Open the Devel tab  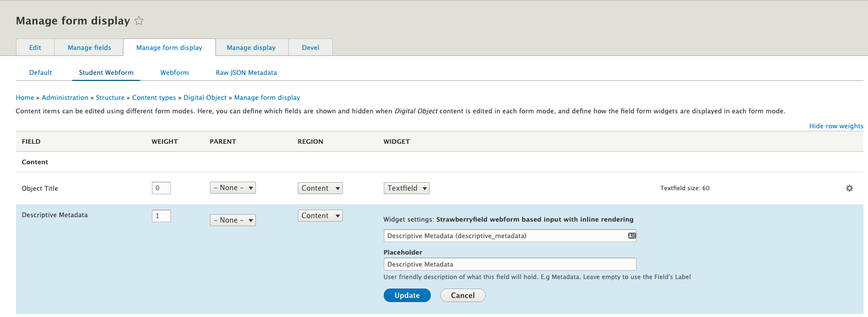click(x=310, y=47)
